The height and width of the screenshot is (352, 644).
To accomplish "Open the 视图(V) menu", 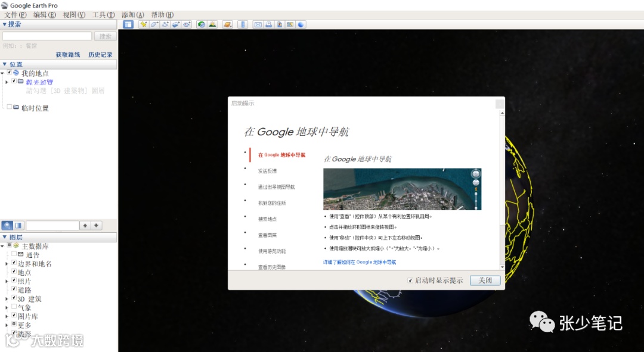I will coord(74,15).
